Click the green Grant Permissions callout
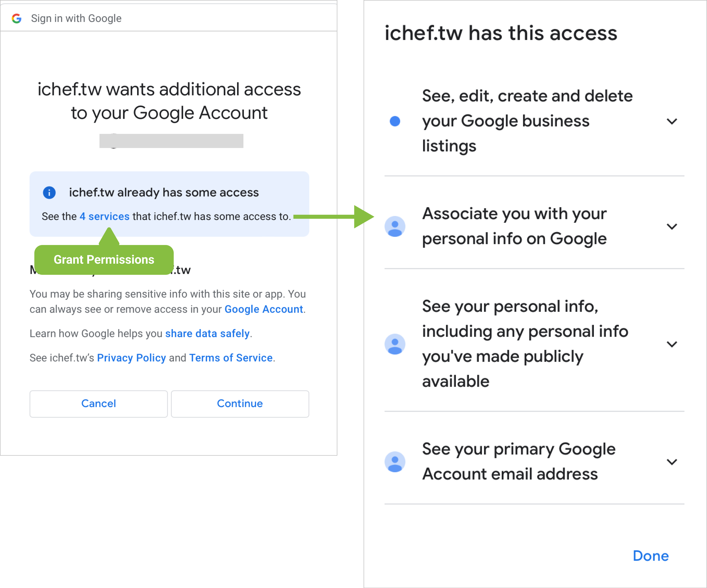The width and height of the screenshot is (707, 588). click(104, 260)
